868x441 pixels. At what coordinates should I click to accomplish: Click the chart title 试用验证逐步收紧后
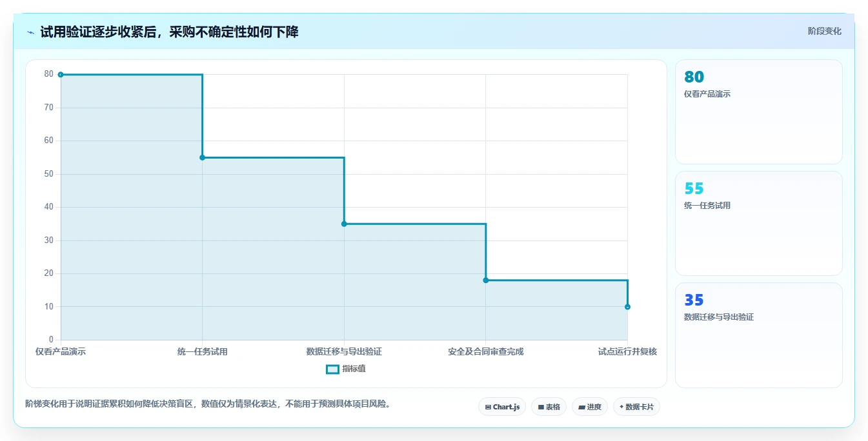pyautogui.click(x=169, y=32)
